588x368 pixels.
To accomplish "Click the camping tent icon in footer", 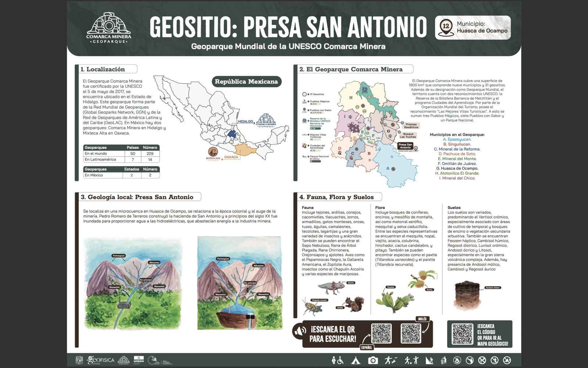I will (x=355, y=360).
